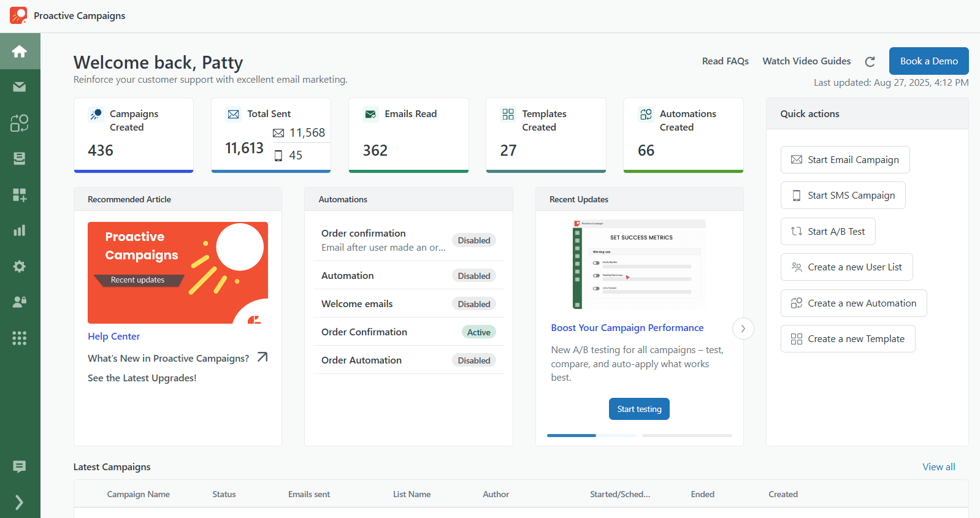Open the chat feedback sidebar icon
Screen dimensions: 980x518
20,467
